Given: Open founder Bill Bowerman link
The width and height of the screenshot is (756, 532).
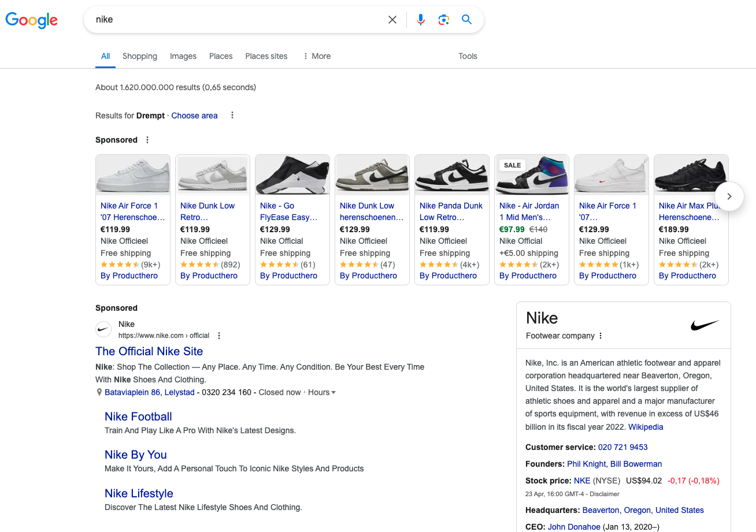Looking at the screenshot, I should pos(636,464).
